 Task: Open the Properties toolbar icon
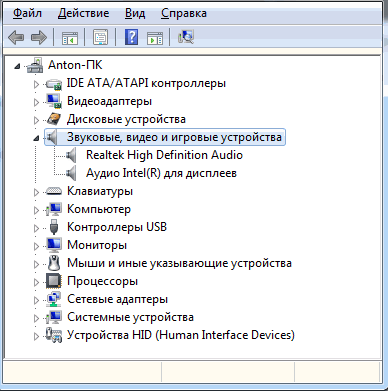pos(100,37)
